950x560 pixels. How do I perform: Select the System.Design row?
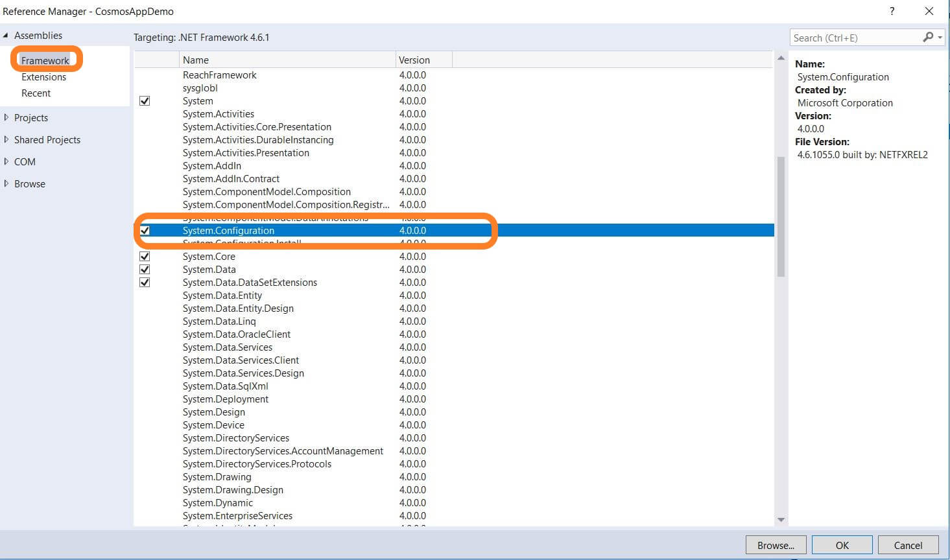click(454, 412)
